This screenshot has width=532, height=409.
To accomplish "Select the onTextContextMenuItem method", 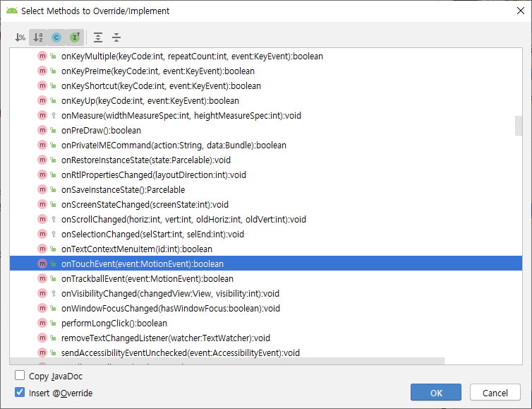I will pyautogui.click(x=266, y=249).
